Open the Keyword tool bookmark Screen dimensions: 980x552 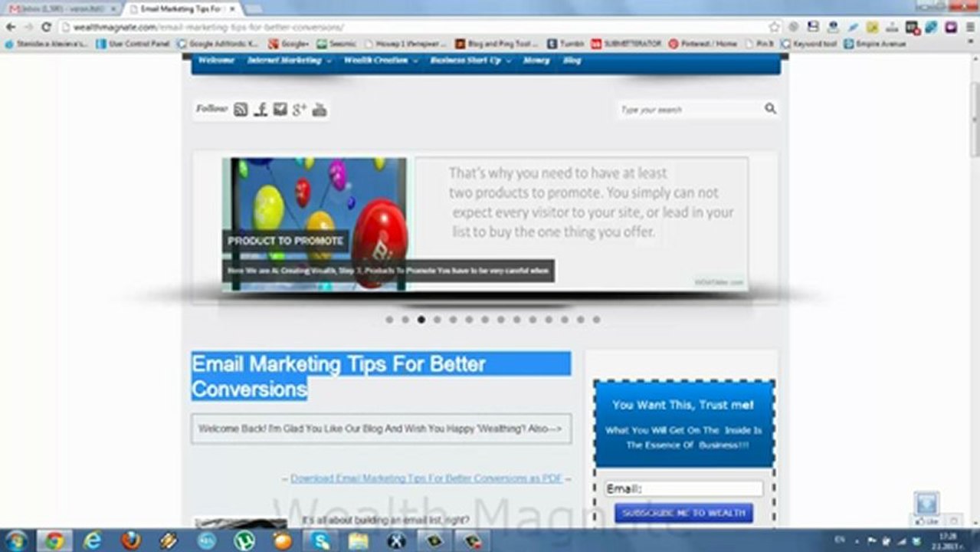[x=809, y=44]
